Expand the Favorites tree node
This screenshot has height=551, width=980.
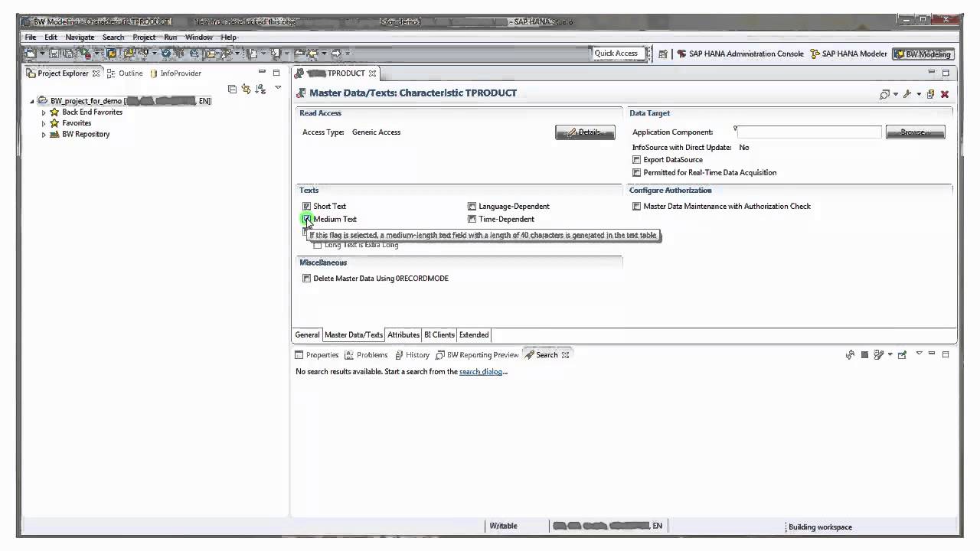[44, 123]
